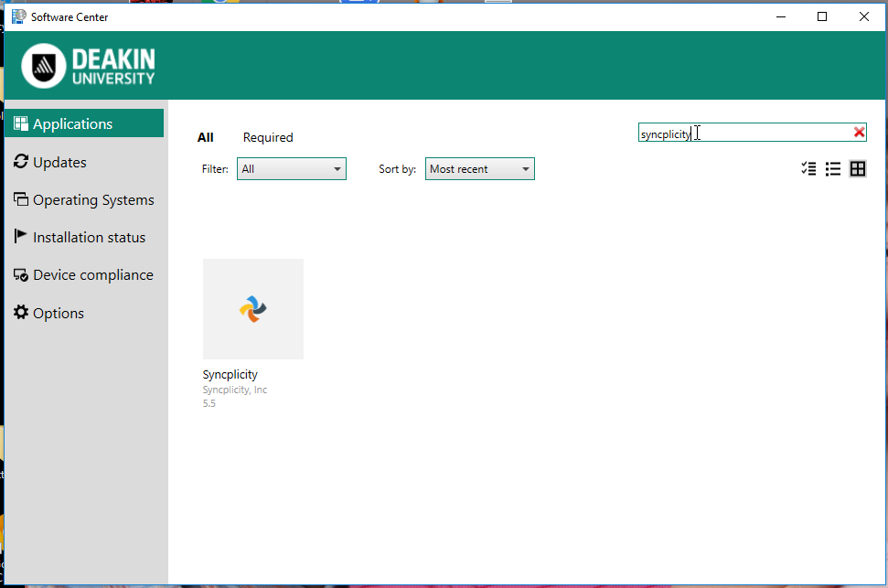Image resolution: width=888 pixels, height=588 pixels.
Task: Expand the Filter dropdown showing All
Action: point(292,169)
